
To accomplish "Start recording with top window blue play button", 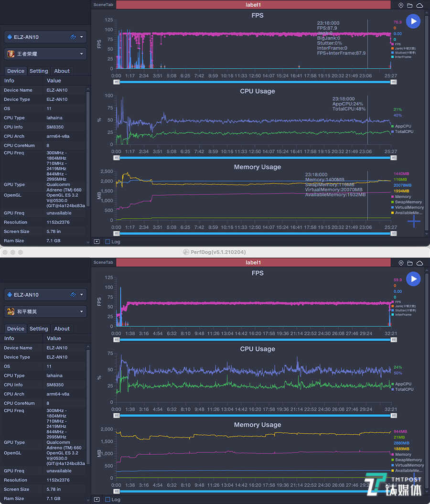I will click(x=413, y=21).
